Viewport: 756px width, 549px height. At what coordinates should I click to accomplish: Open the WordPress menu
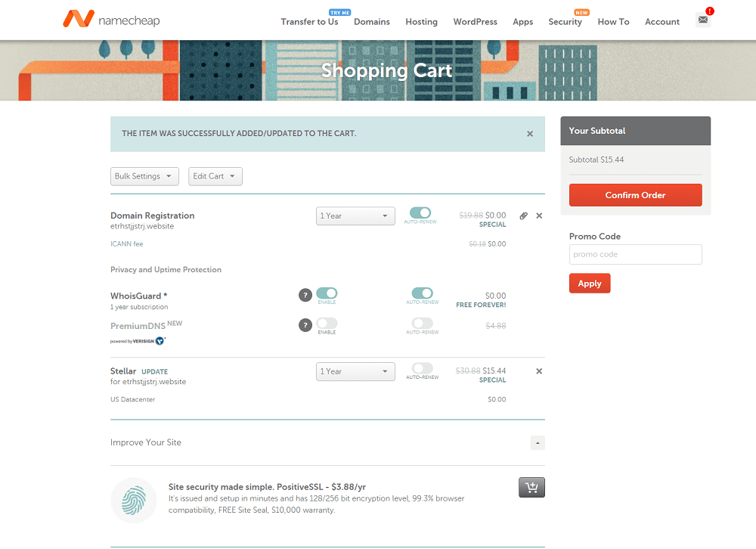tap(475, 22)
